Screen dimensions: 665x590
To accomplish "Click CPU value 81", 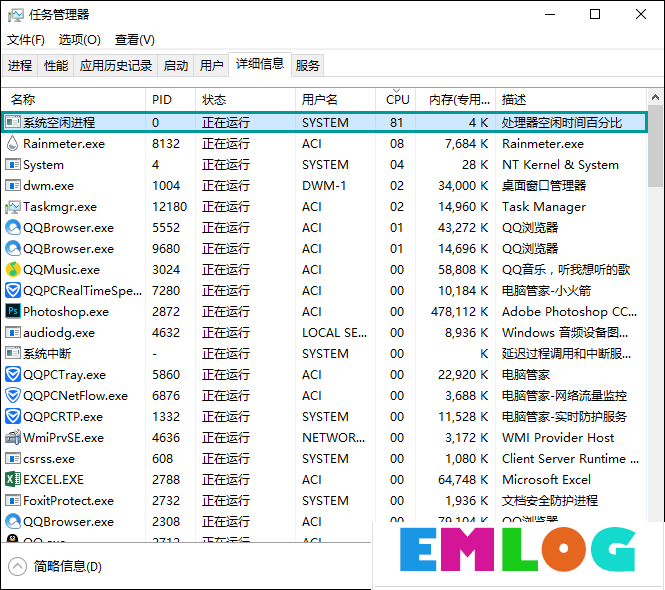I will pyautogui.click(x=397, y=123).
